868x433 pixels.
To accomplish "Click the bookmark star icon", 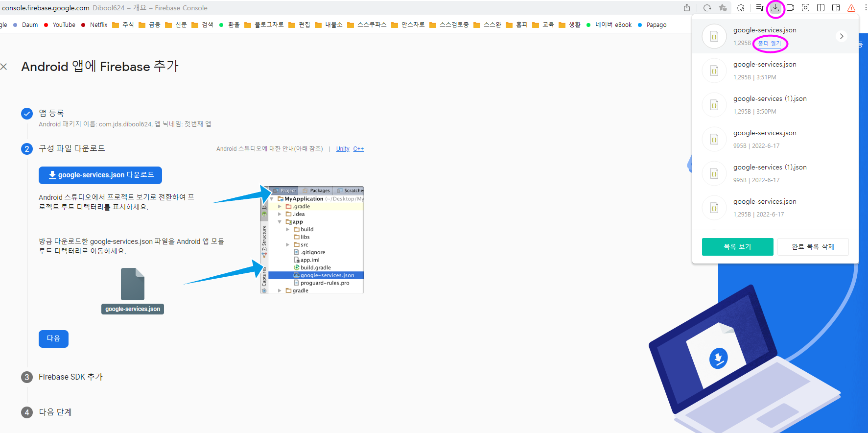I will (x=723, y=8).
